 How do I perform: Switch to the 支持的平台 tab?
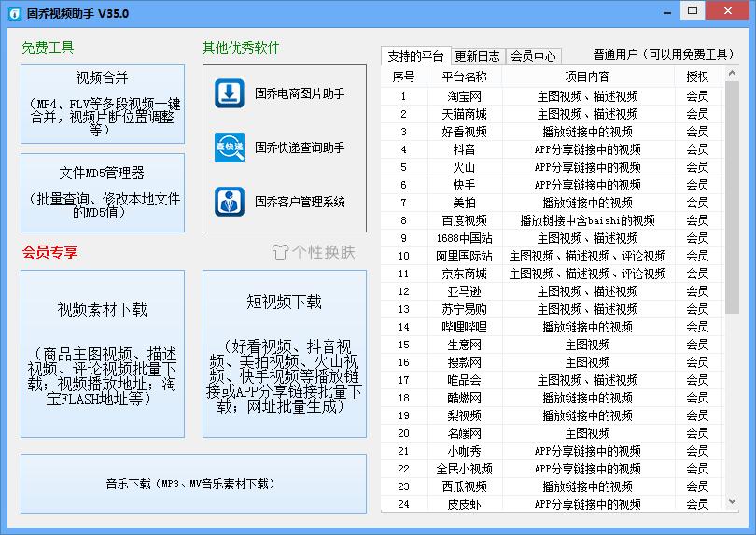(x=415, y=56)
